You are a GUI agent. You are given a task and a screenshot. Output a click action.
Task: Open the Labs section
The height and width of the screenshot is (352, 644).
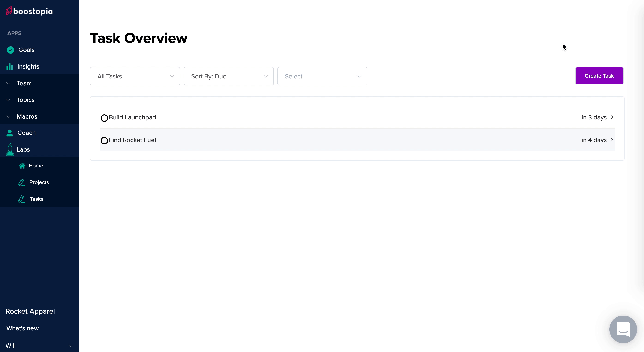[23, 149]
